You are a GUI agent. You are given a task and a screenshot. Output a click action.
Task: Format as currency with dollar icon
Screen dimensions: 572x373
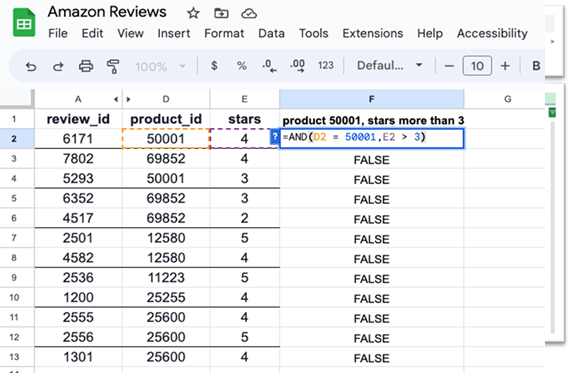tap(214, 66)
